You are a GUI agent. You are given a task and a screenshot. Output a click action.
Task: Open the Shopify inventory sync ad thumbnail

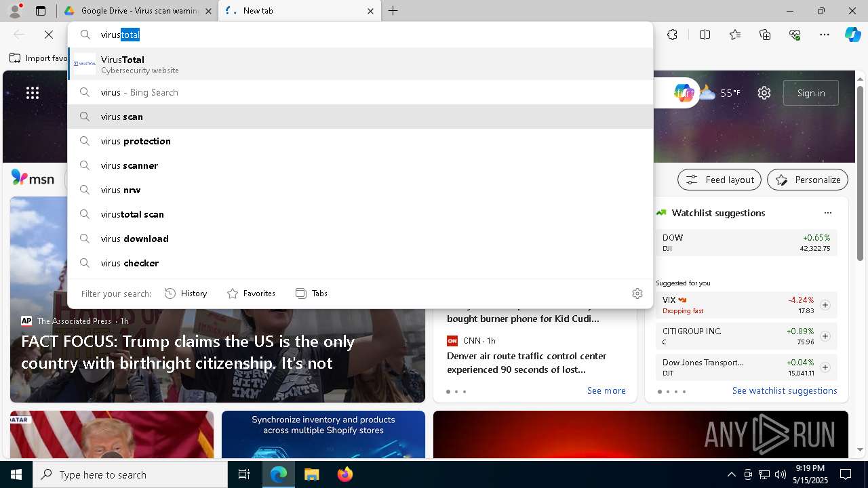[x=323, y=434]
